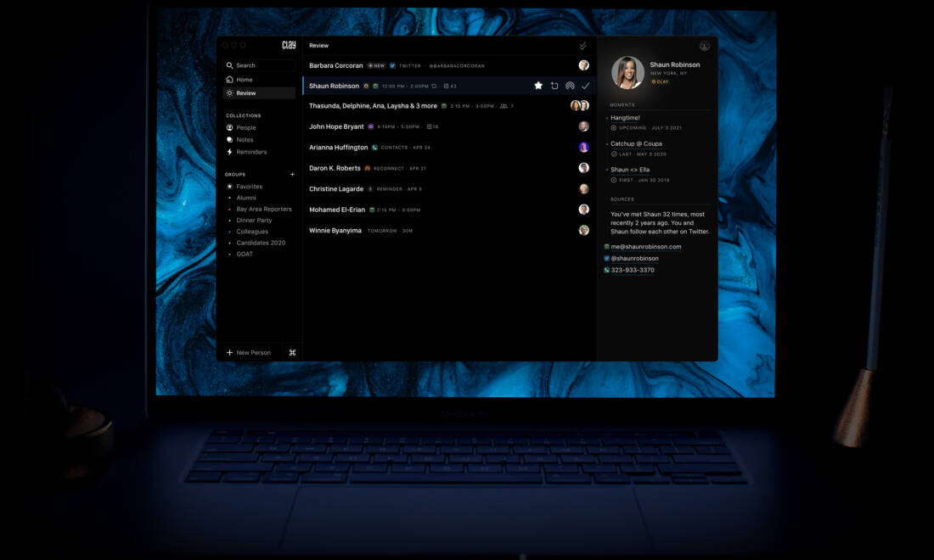The width and height of the screenshot is (934, 560).
Task: Expand the Hangtime! moment
Action: tap(626, 118)
